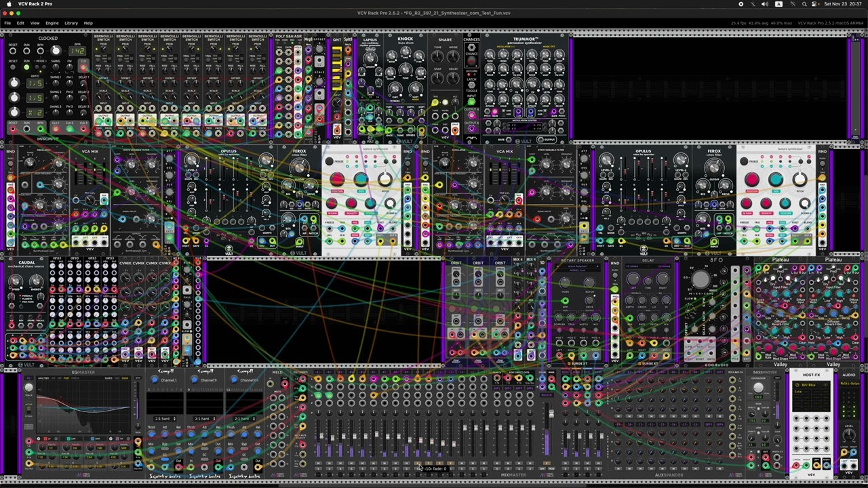The width and height of the screenshot is (868, 488).
Task: Open the Host-FX plugin display
Action: (x=811, y=396)
